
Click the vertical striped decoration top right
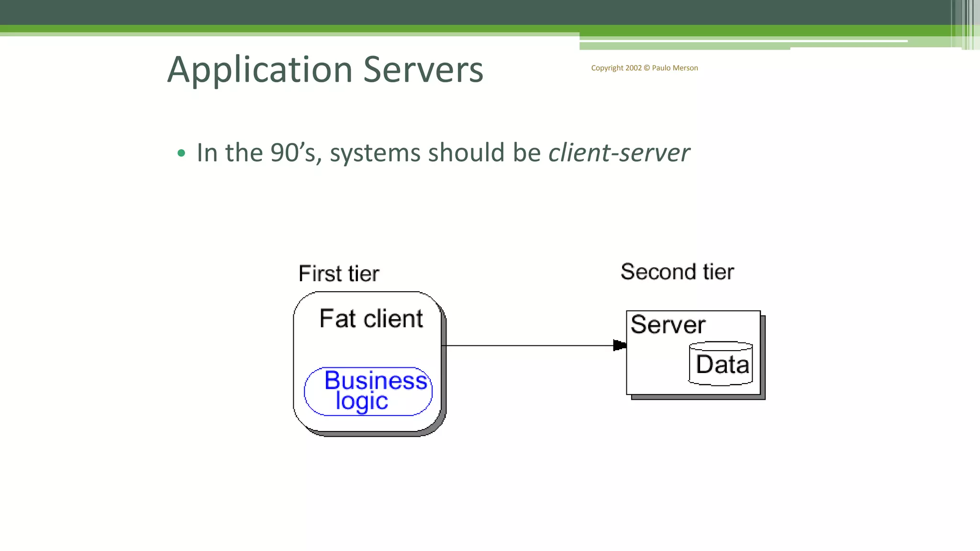click(x=968, y=24)
